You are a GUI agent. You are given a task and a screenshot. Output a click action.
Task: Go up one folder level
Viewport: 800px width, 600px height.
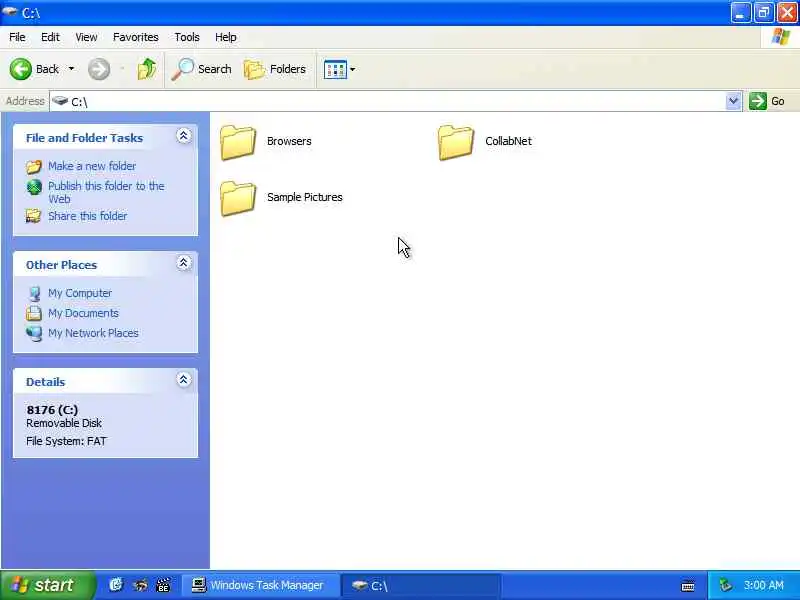pyautogui.click(x=147, y=69)
